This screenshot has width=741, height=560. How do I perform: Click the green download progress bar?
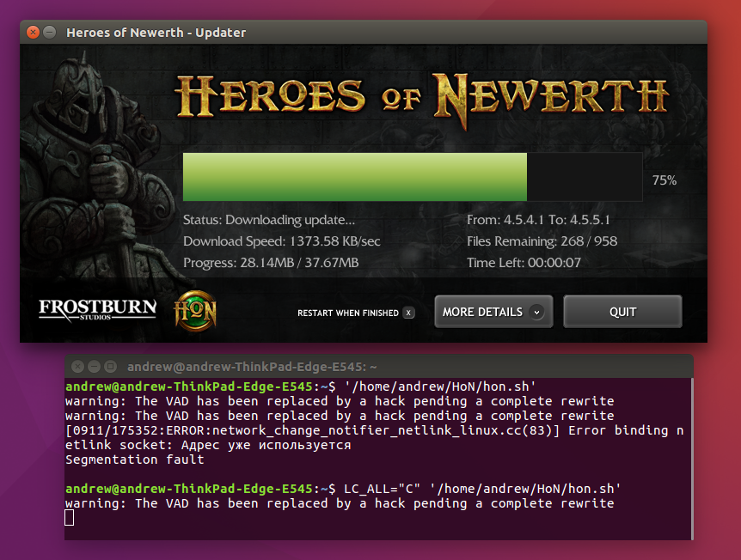point(355,177)
